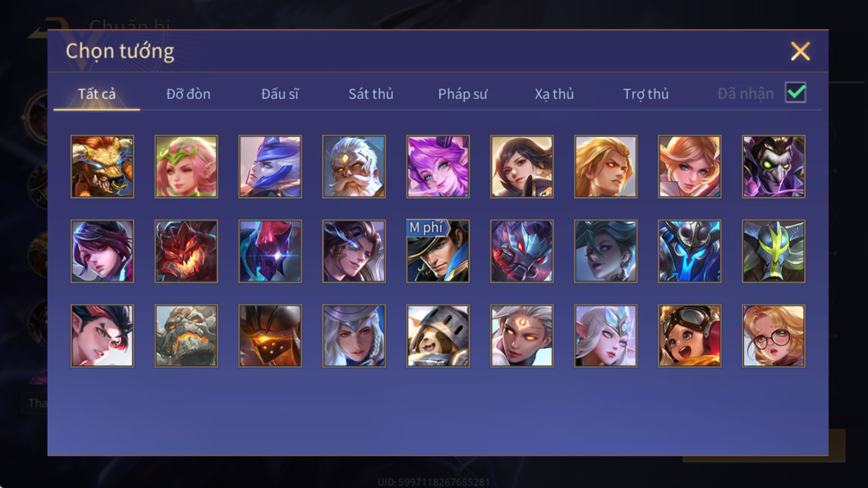Switch to the 'Đỡ đòn' tab
868x488 pixels.
(x=188, y=94)
